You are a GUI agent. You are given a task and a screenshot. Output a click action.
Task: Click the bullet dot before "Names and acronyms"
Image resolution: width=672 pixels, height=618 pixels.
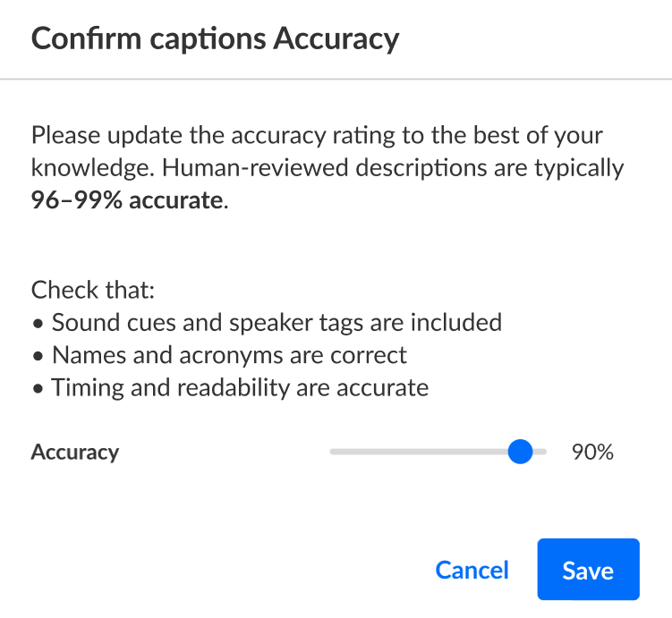tap(38, 356)
